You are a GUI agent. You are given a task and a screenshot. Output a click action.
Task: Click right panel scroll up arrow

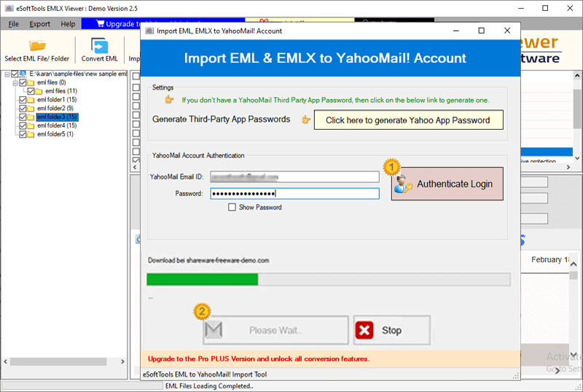(577, 76)
